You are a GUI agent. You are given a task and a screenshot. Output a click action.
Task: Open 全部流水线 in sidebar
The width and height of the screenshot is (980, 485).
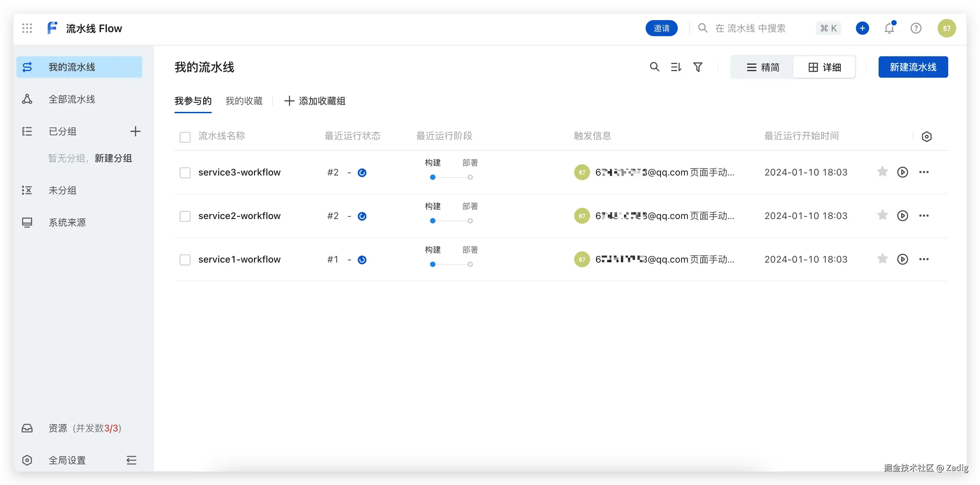pos(79,99)
